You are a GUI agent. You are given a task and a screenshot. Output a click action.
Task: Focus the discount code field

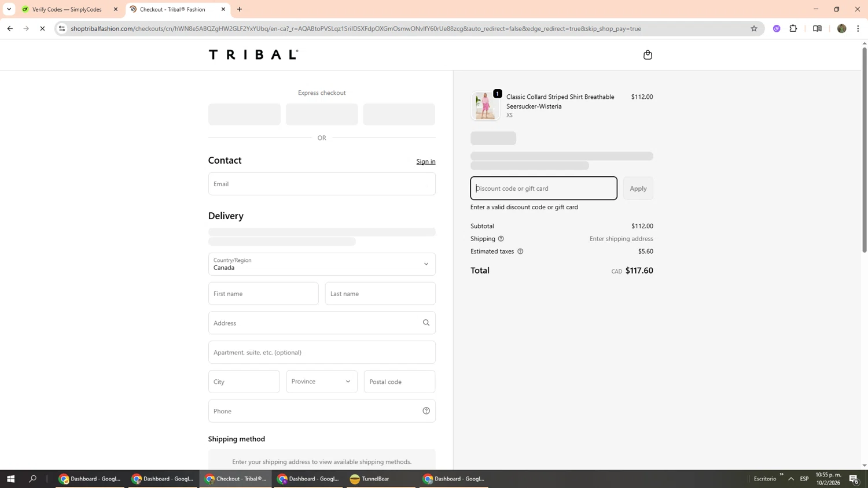tap(544, 188)
